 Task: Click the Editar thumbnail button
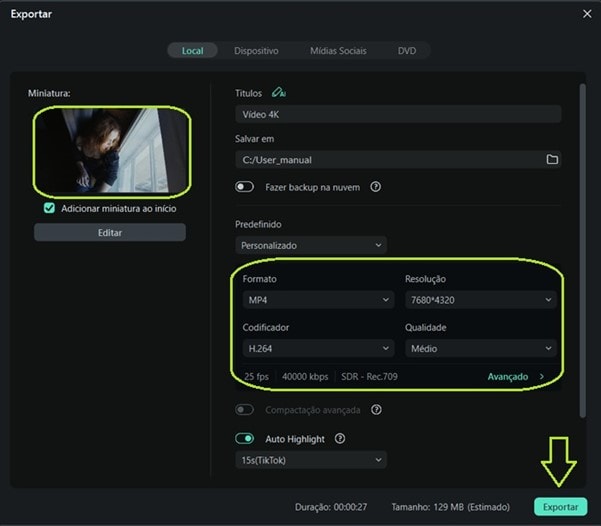[x=110, y=232]
